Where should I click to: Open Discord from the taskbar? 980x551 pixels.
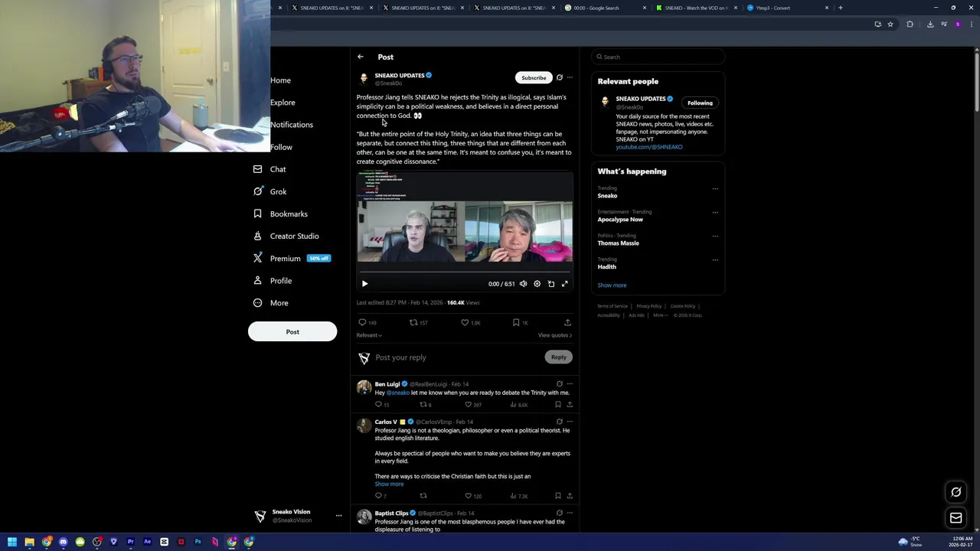coord(64,542)
